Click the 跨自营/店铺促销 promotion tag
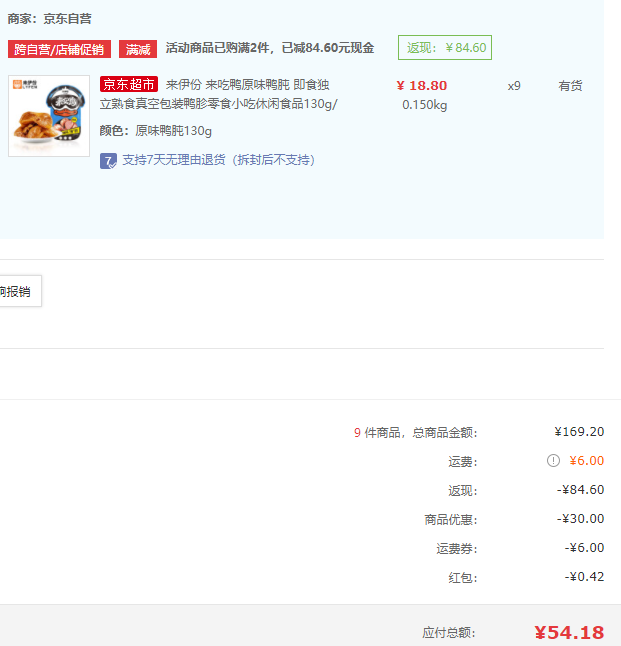This screenshot has width=621, height=646. point(59,49)
